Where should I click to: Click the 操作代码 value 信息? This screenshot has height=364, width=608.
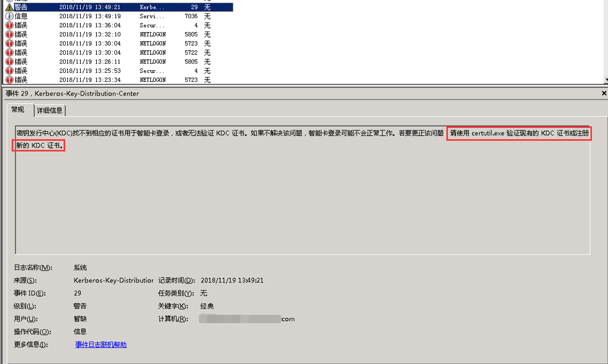click(80, 331)
